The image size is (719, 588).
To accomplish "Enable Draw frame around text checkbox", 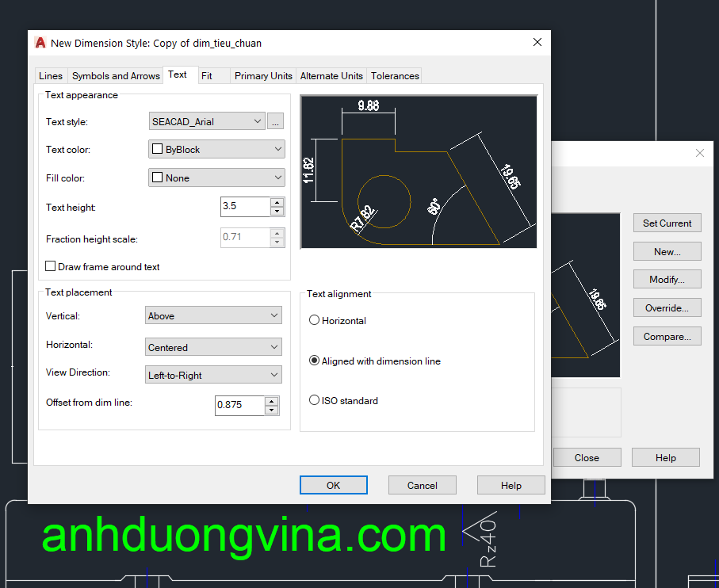I will pos(52,267).
